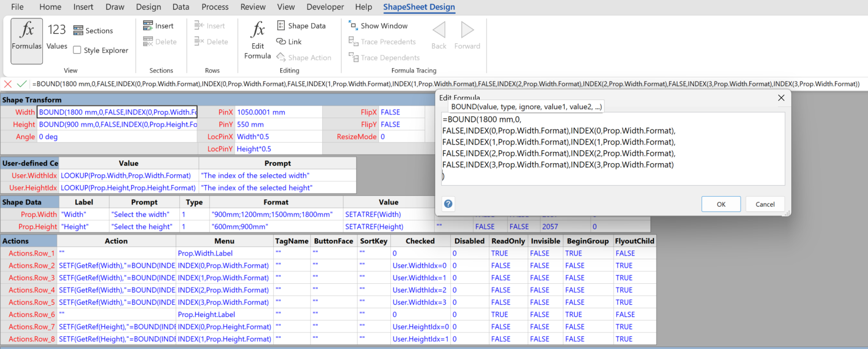Open the Sections view icon
This screenshot has height=349, width=868.
(x=78, y=31)
